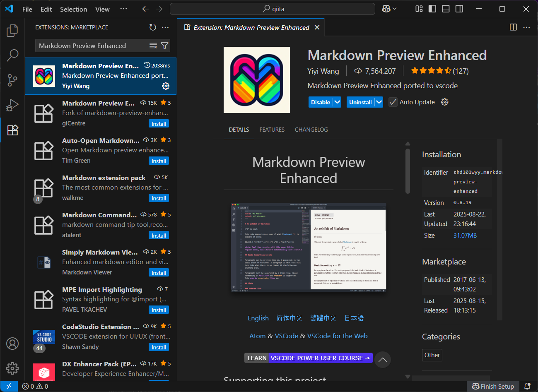Refresh the extensions list

point(152,27)
